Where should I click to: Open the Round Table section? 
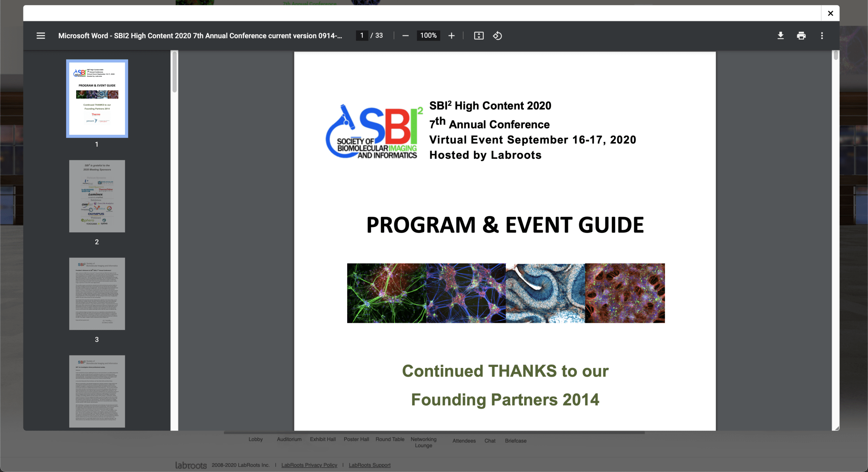point(390,439)
